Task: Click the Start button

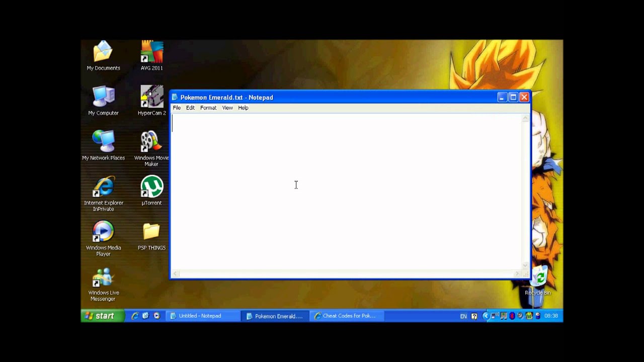Action: coord(103,316)
